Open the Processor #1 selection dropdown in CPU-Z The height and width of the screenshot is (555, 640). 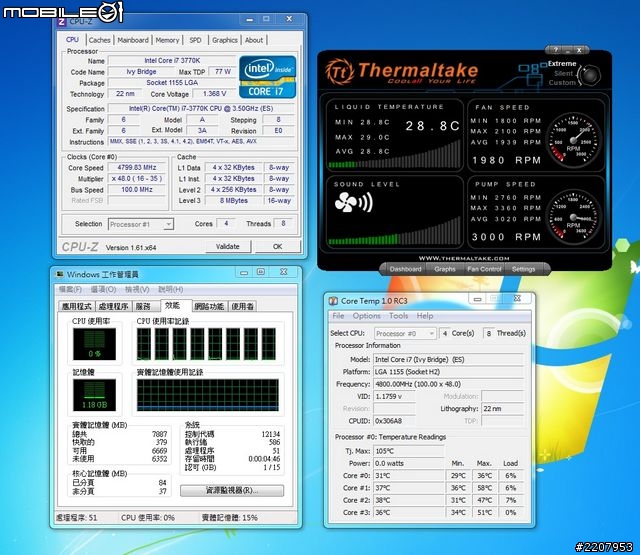(141, 224)
